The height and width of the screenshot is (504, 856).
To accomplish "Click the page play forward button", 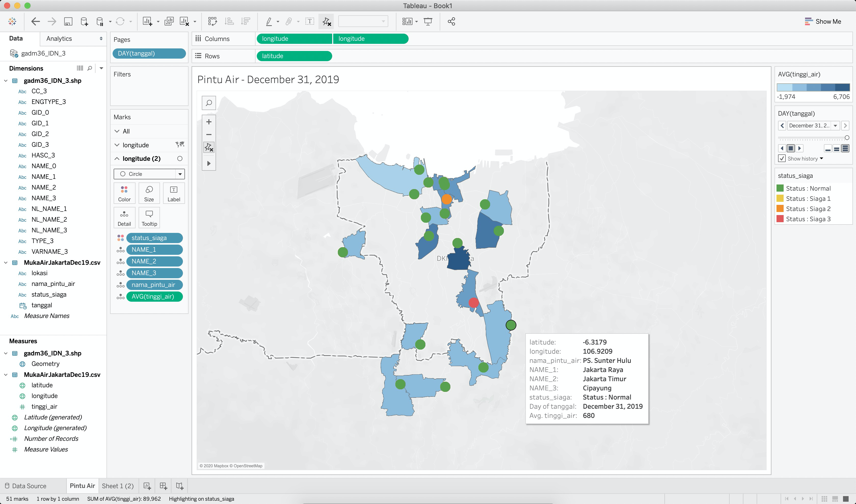I will (x=800, y=148).
